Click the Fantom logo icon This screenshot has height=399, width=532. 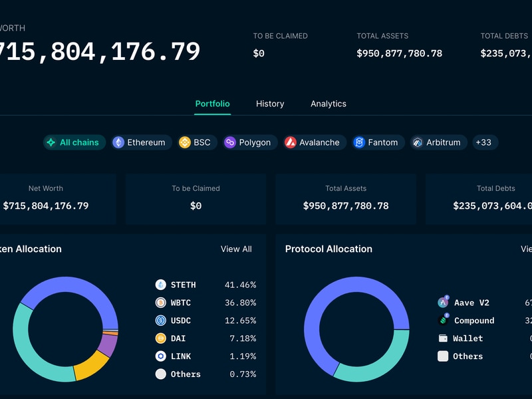[359, 142]
